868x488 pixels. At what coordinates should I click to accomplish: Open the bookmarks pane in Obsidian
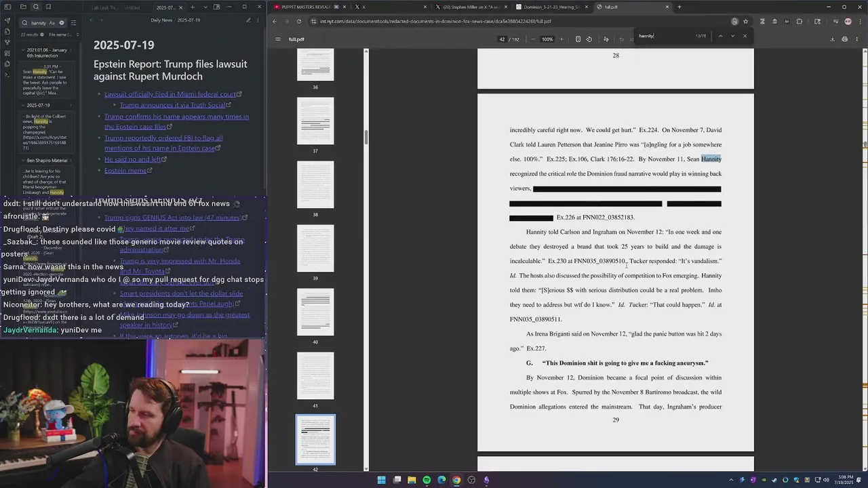[48, 7]
